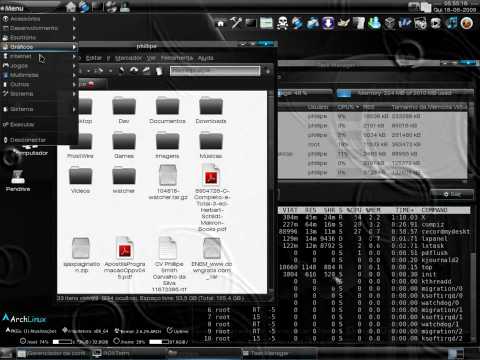Expand the Jogos submenu arrow

click(74, 66)
